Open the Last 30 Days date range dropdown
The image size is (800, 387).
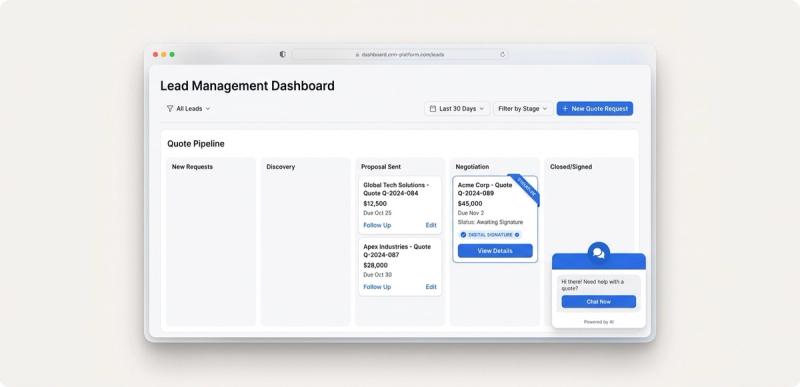point(457,109)
